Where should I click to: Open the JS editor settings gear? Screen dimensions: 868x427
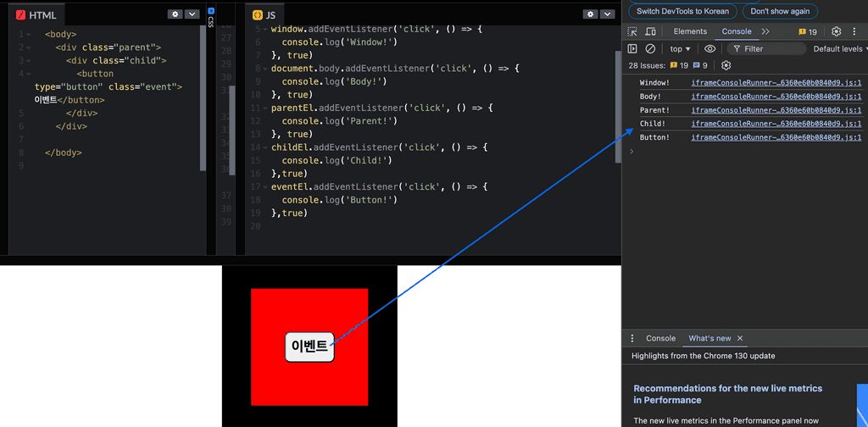591,14
